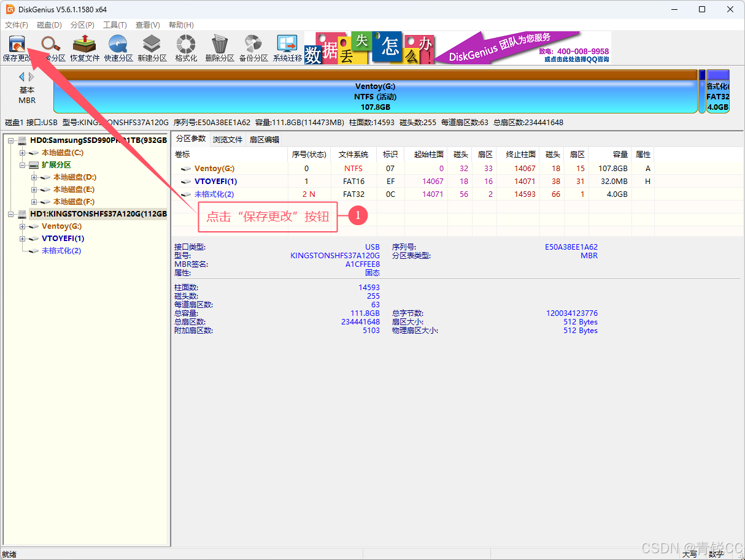The width and height of the screenshot is (745, 560).
Task: Open the 磁盘(D) menu
Action: point(49,25)
